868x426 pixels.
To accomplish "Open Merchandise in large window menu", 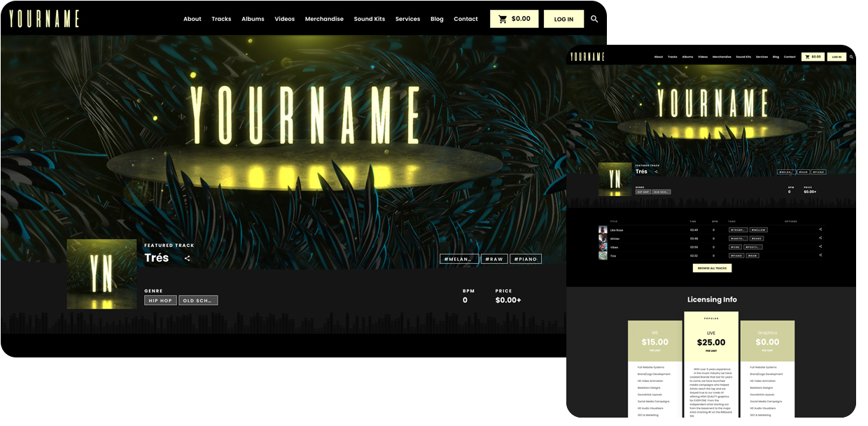I will point(324,19).
